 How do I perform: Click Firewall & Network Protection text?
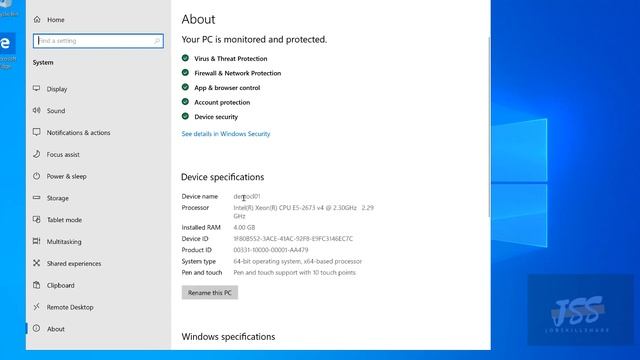coord(238,73)
